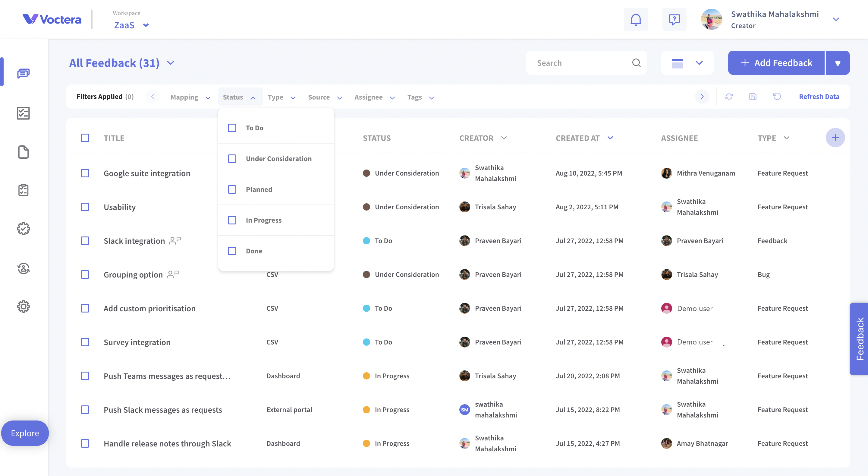Image resolution: width=868 pixels, height=476 pixels.
Task: Click the Voctera logo
Action: [x=52, y=19]
